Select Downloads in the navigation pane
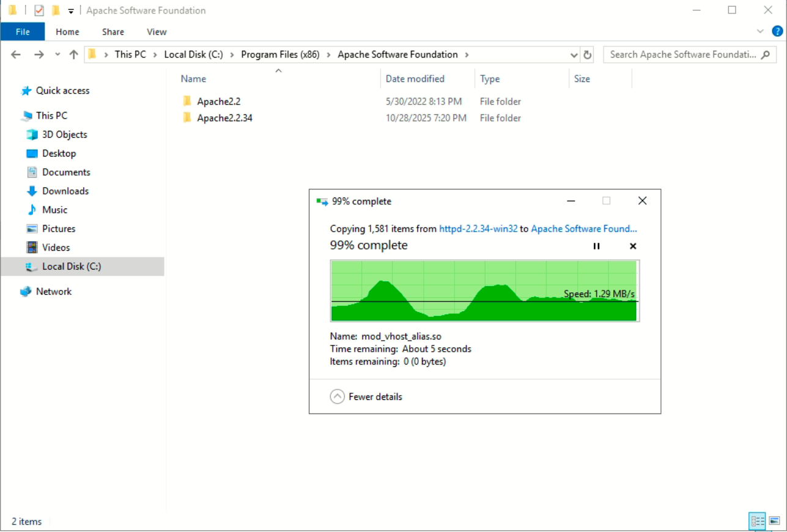 [x=65, y=191]
